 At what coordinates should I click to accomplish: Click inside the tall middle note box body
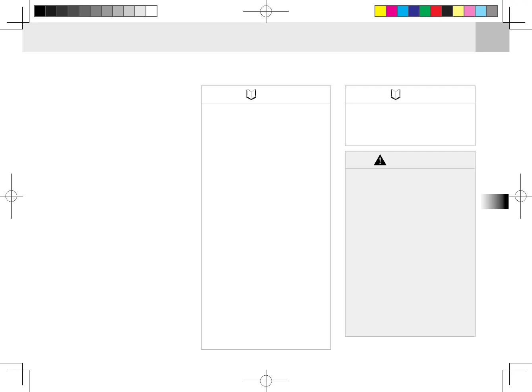(266, 226)
